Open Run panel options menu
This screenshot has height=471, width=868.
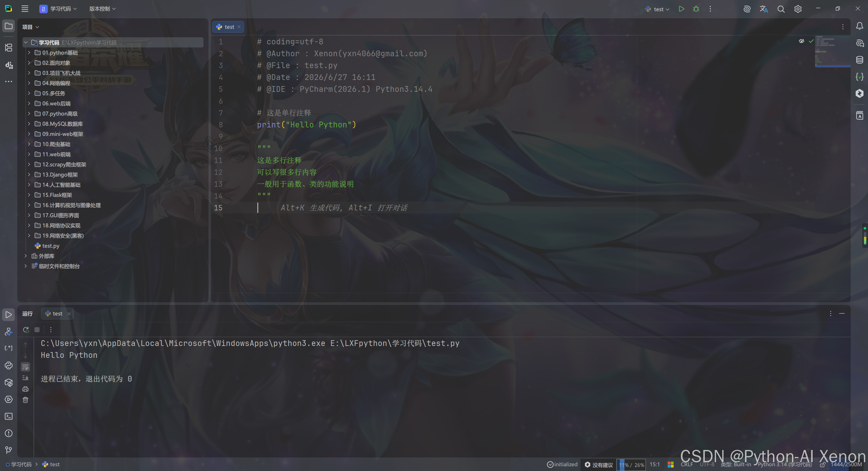(x=831, y=313)
